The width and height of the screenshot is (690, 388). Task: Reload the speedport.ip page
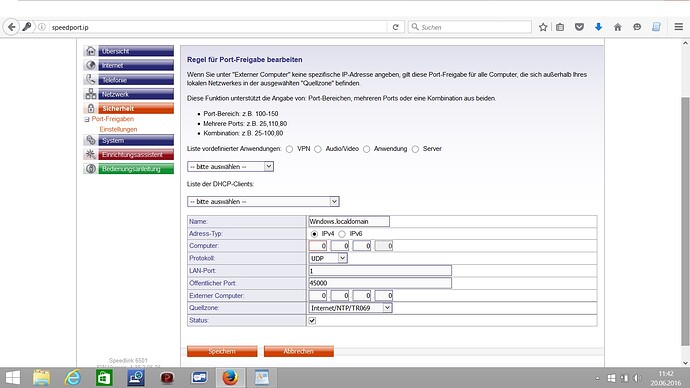395,27
